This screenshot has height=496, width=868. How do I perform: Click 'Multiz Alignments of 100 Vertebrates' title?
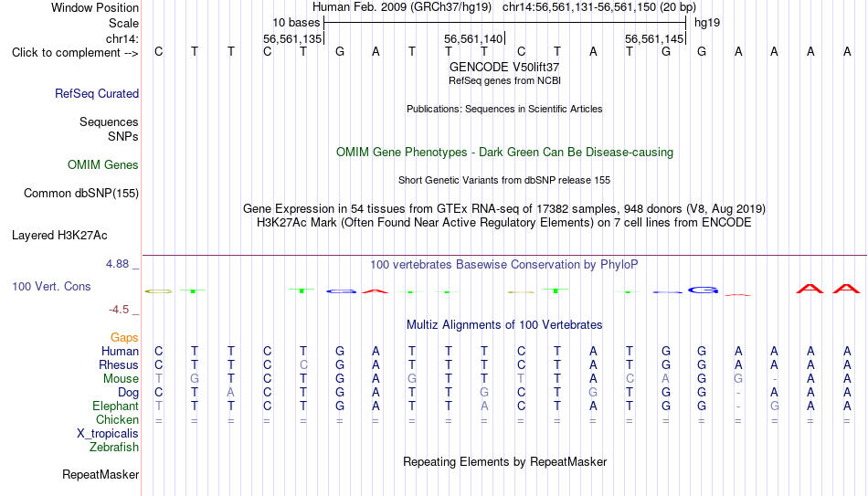[x=504, y=325]
